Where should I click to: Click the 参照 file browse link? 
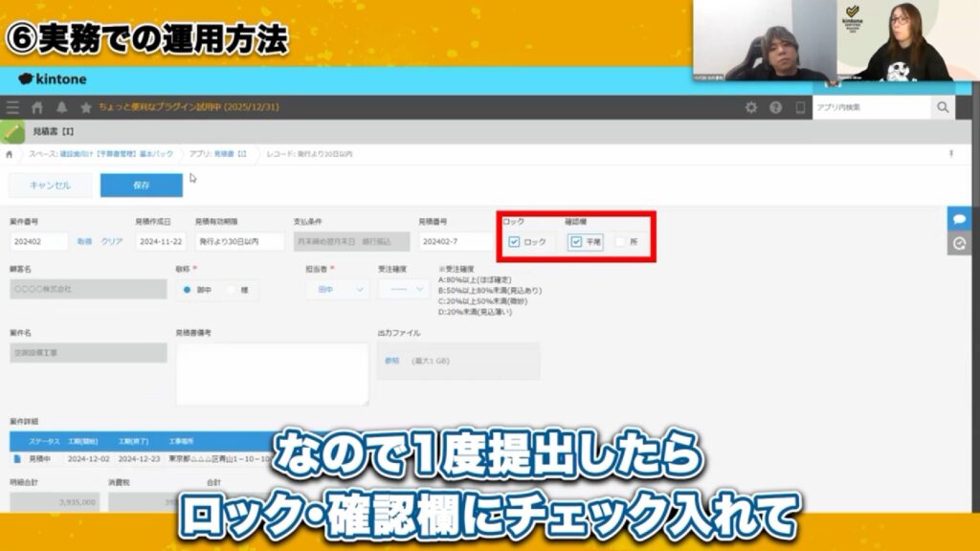(x=391, y=361)
